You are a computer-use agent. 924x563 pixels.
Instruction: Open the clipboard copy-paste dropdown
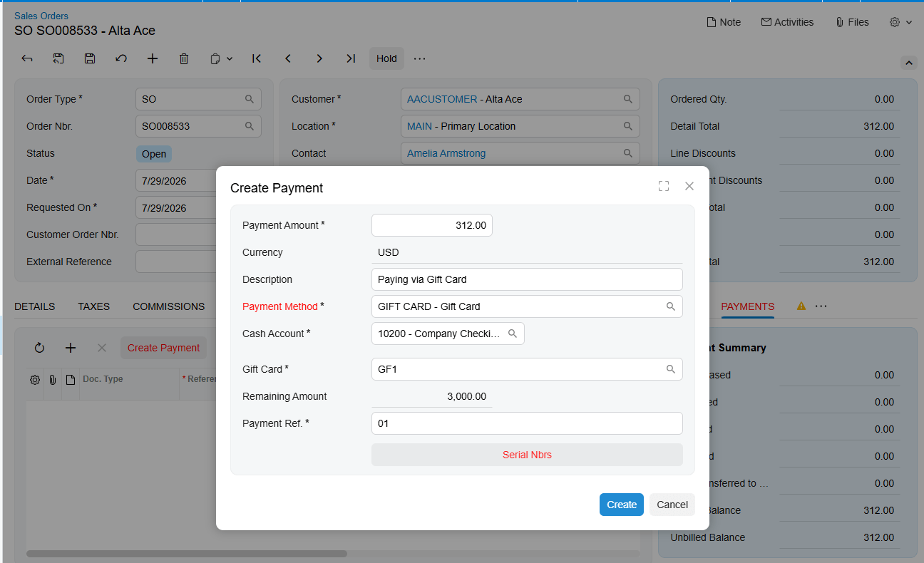click(221, 59)
